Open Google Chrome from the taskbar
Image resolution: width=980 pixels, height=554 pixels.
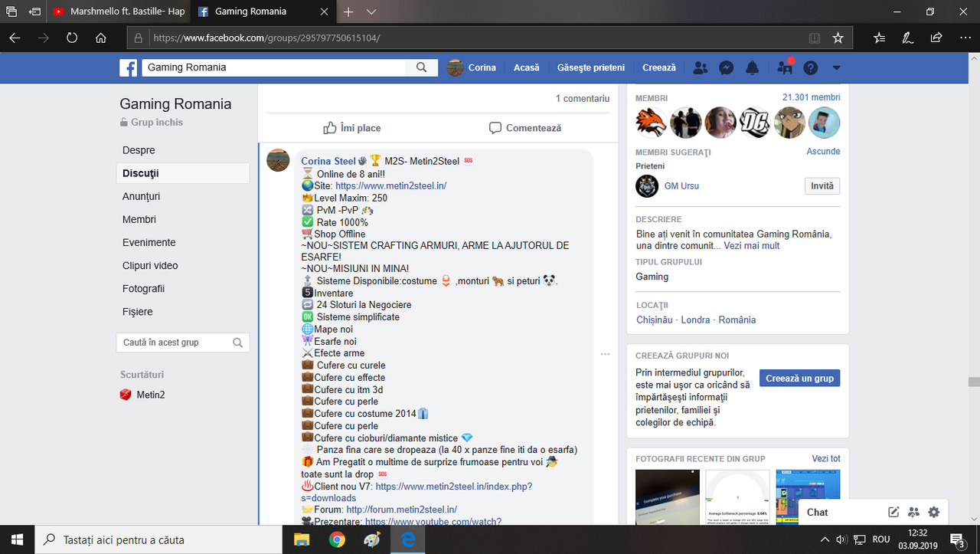pyautogui.click(x=337, y=539)
